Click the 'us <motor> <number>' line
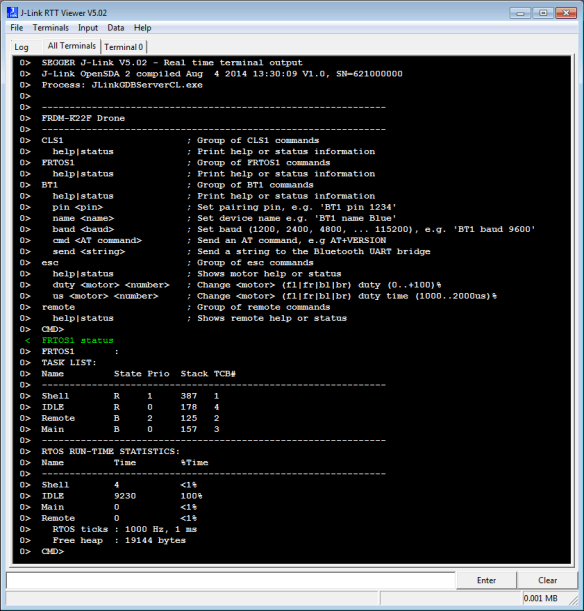584x611 pixels. coord(275,296)
